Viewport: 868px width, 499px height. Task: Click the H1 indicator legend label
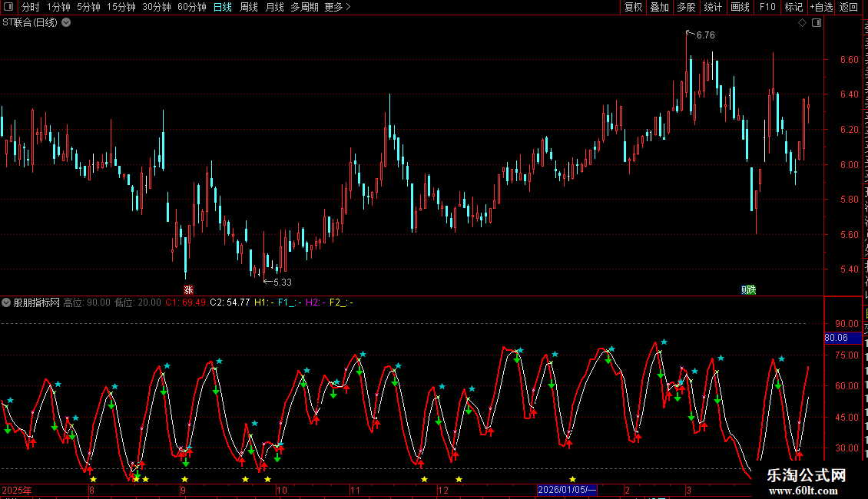264,302
